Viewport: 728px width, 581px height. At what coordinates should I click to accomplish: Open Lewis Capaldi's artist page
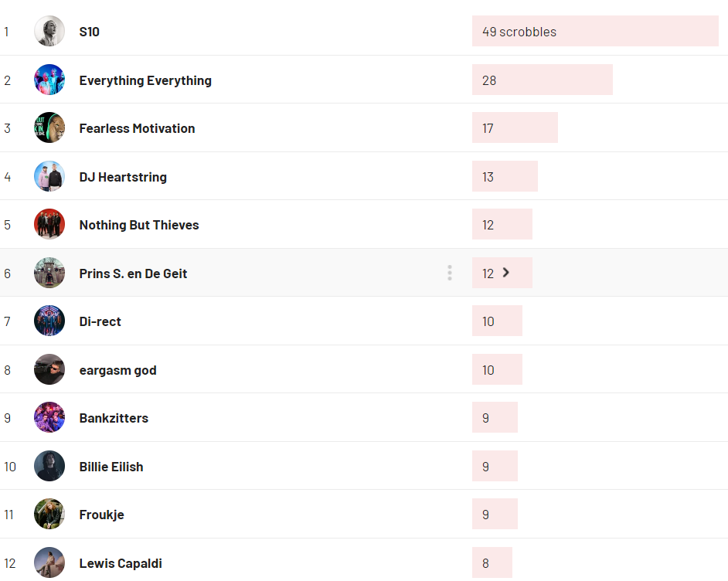[x=121, y=563]
